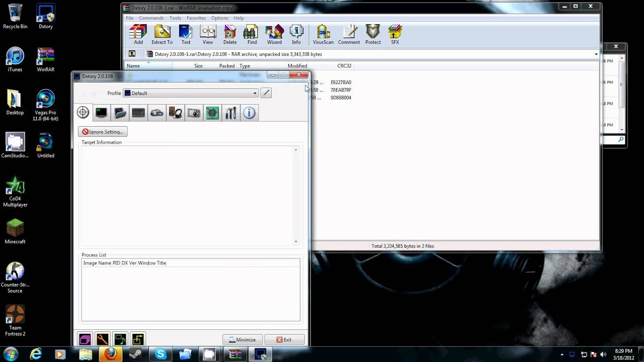Open the Tools menu in WinRAR
This screenshot has width=644, height=362.
(175, 18)
